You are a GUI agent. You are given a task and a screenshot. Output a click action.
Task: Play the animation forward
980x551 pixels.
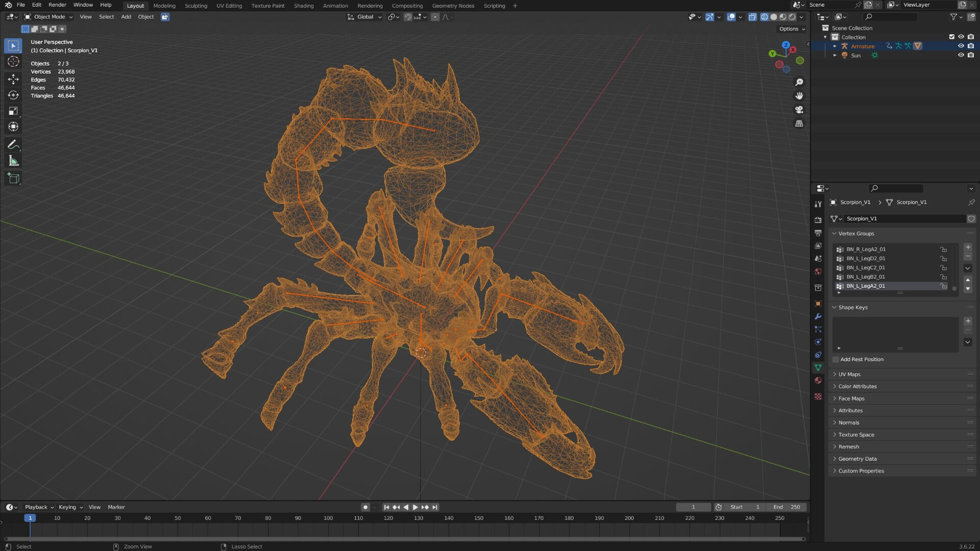(415, 507)
